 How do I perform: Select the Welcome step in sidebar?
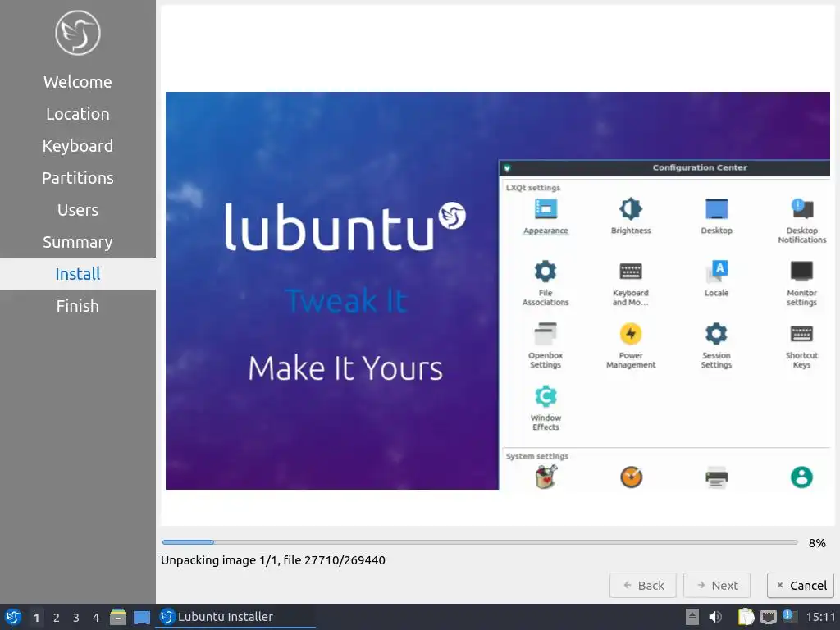point(78,82)
